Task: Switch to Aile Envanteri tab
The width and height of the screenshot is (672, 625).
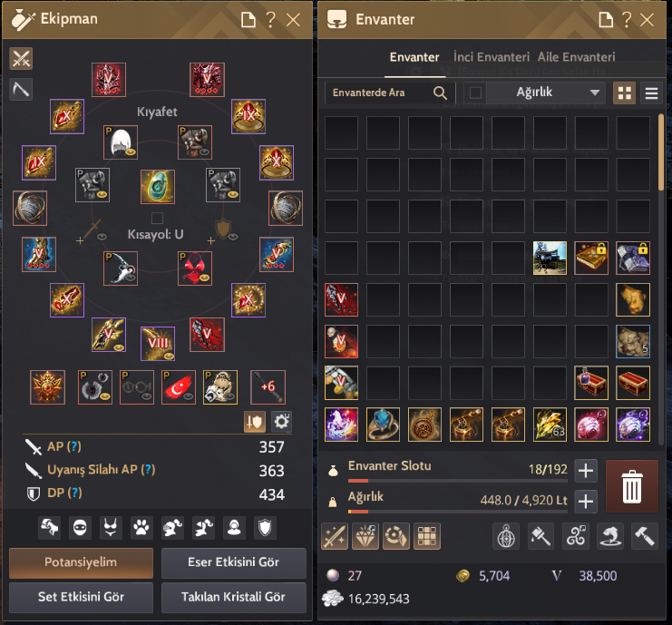Action: click(x=576, y=57)
